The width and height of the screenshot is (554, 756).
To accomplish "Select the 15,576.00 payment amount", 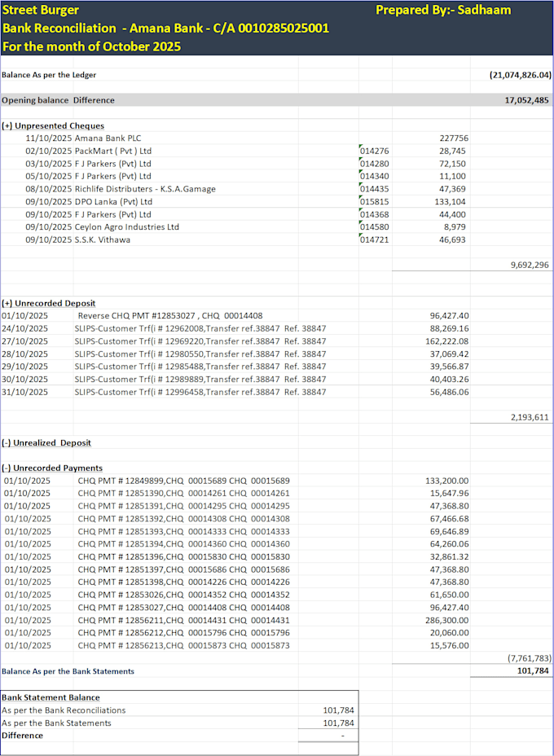I will coord(450,645).
